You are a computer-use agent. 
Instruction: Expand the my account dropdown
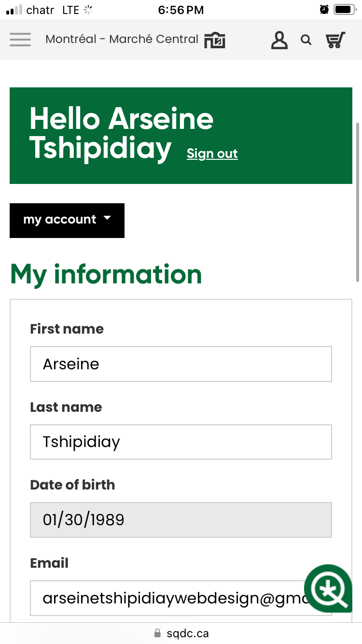click(x=67, y=220)
